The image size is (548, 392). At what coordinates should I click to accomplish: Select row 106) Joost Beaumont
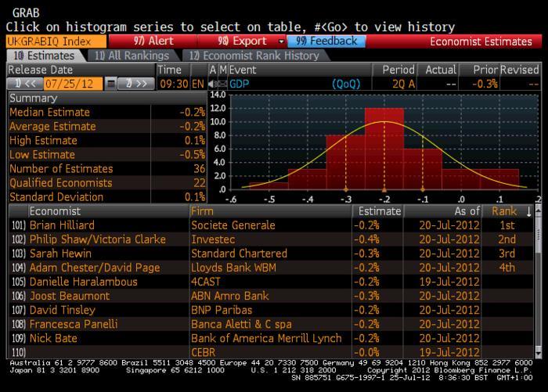pos(271,296)
